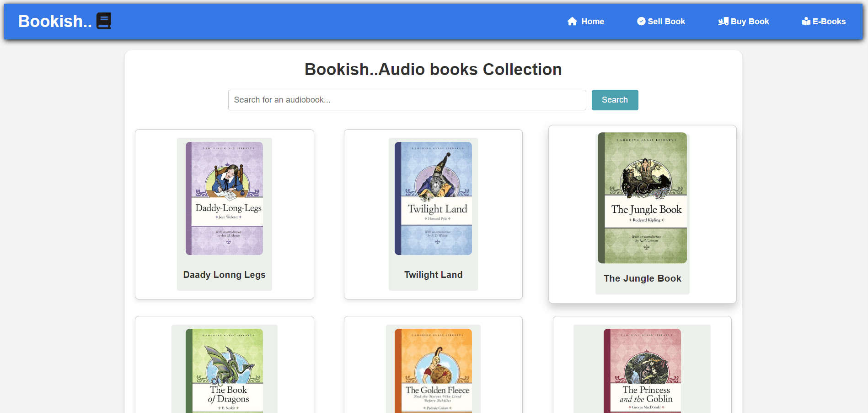Click the Bookish.. brand title

coord(55,21)
